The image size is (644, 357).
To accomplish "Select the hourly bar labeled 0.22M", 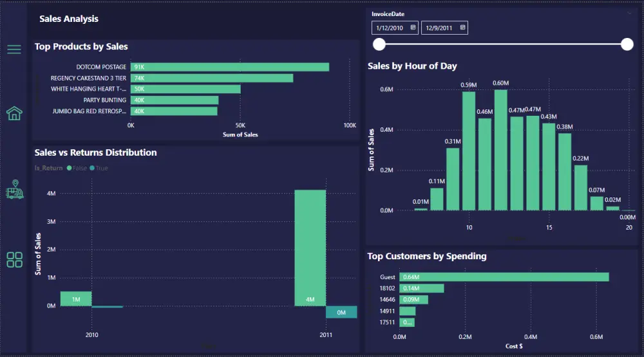I will click(x=581, y=188).
